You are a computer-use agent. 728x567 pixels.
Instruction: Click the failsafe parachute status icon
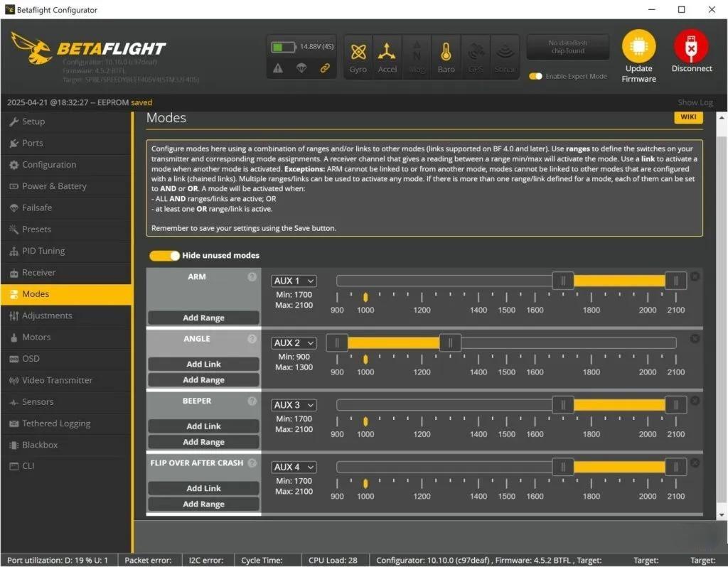point(301,69)
